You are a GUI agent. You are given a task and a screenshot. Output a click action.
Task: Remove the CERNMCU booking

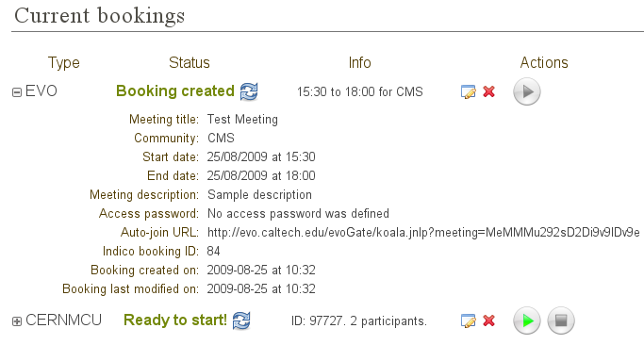[488, 320]
